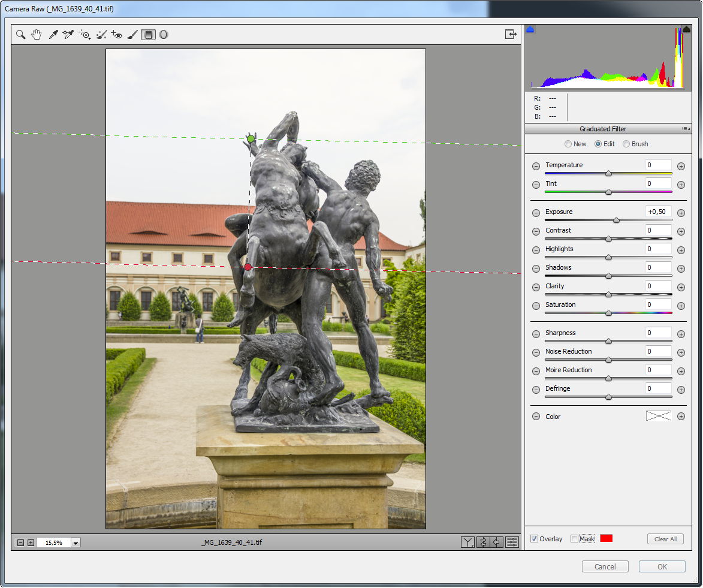The image size is (703, 588).
Task: Select the Brush radio button
Action: coord(626,144)
